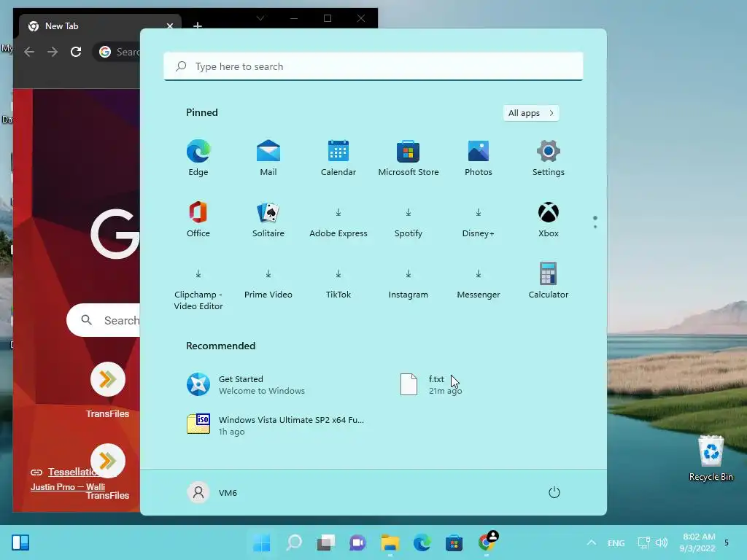Open Solitaire game

click(x=268, y=219)
